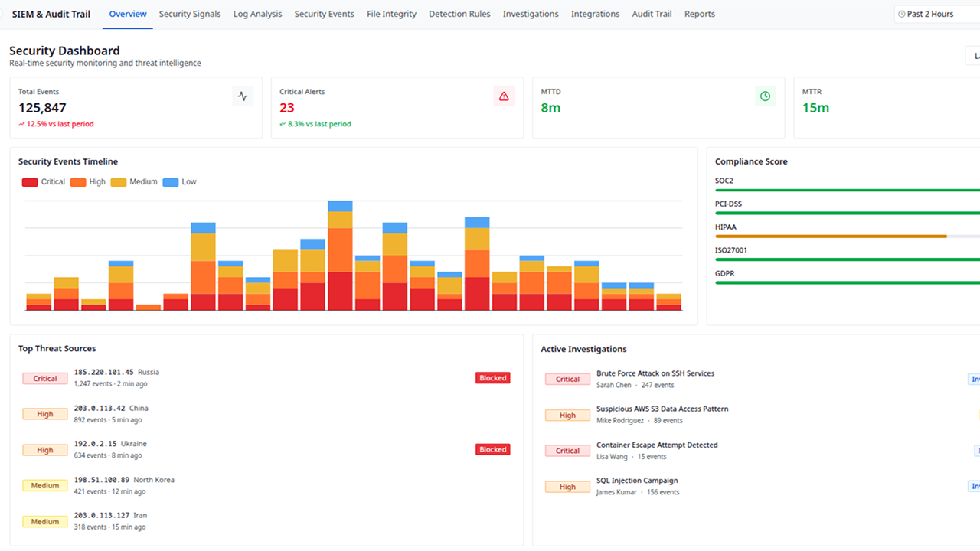Click the SOC2 compliance progress bar

point(848,190)
